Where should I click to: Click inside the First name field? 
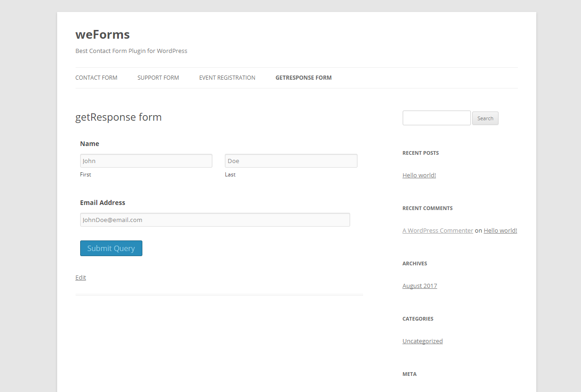[x=146, y=160]
